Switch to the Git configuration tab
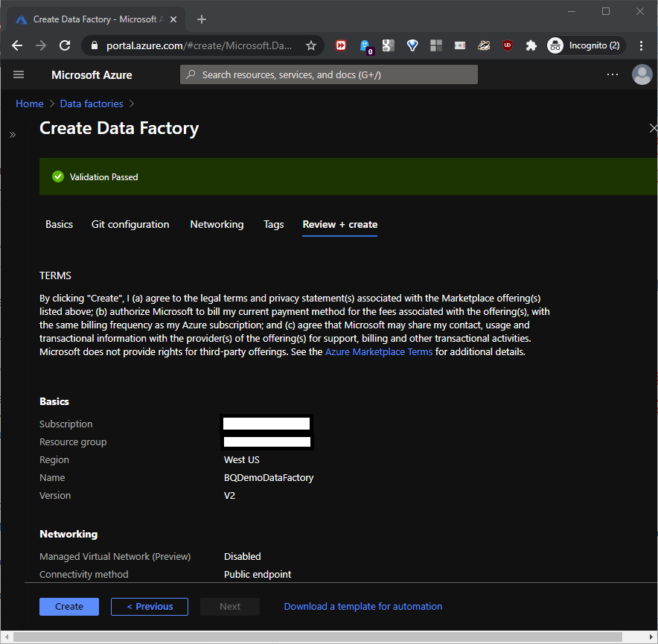The width and height of the screenshot is (658, 644). coord(130,224)
